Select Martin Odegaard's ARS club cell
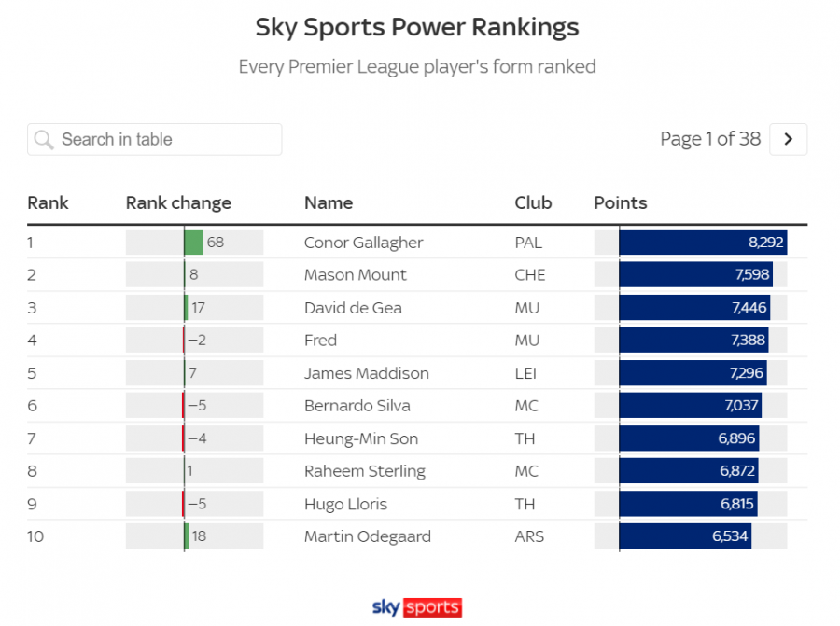 529,536
